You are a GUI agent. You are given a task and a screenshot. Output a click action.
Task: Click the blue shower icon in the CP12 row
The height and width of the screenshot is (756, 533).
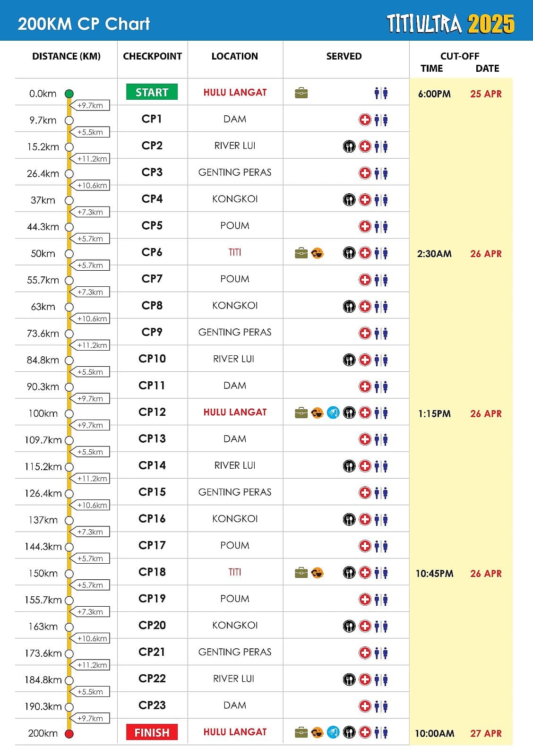click(x=333, y=413)
